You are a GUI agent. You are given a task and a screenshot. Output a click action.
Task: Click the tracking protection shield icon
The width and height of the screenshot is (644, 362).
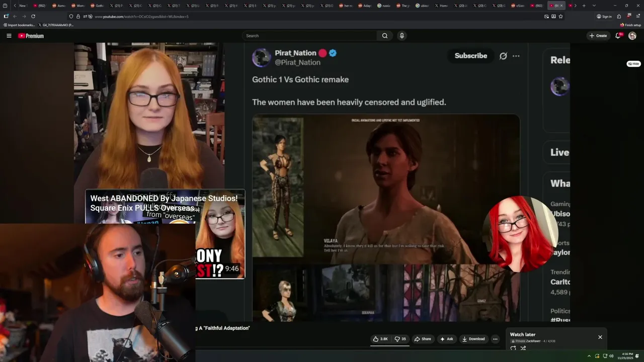pyautogui.click(x=71, y=16)
